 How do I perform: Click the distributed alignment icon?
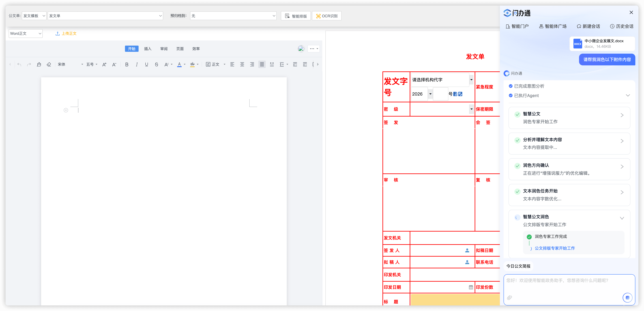(x=272, y=64)
